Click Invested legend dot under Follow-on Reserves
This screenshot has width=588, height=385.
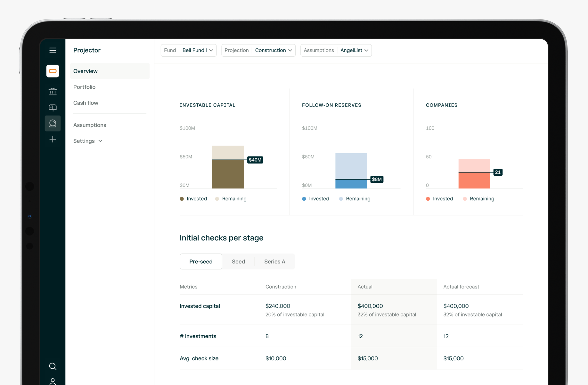tap(304, 199)
